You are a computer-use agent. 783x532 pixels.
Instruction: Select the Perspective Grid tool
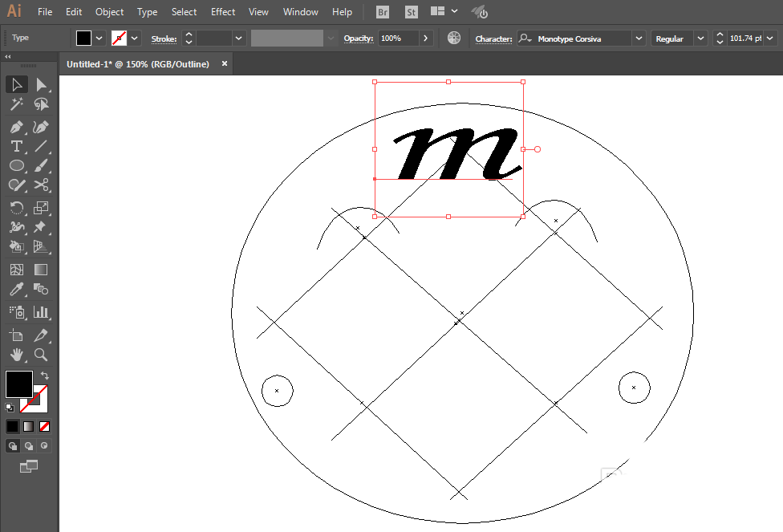click(41, 246)
